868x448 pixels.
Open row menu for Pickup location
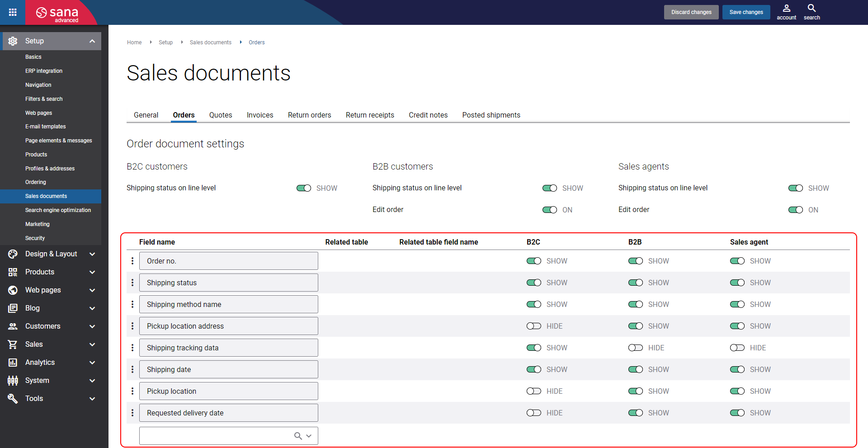click(x=132, y=391)
